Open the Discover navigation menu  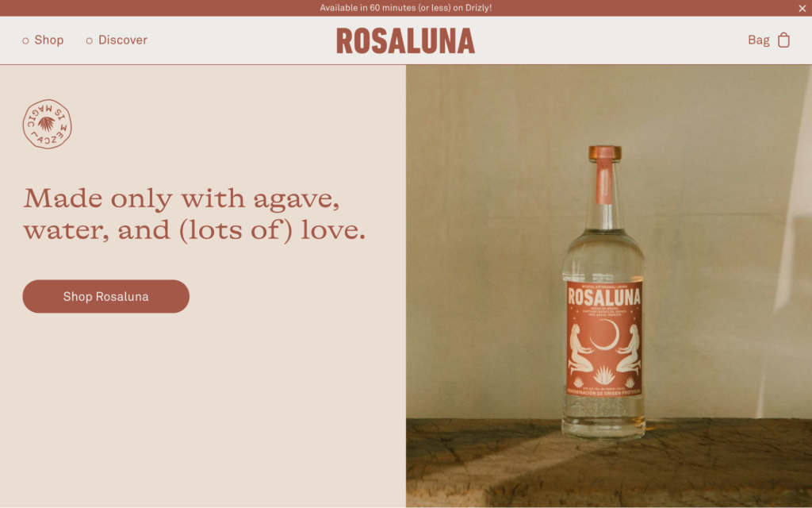coord(123,40)
